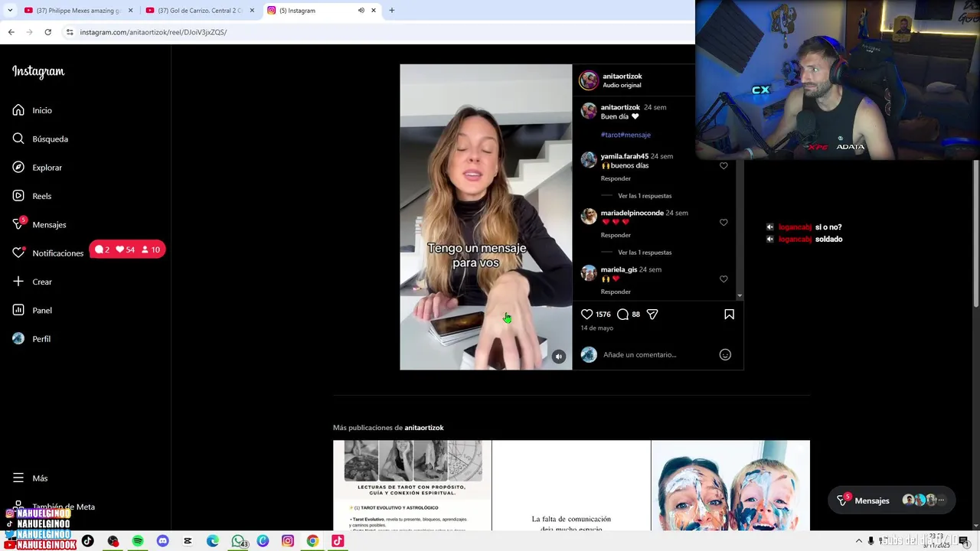
Task: Open the tab search dropdown
Action: click(x=9, y=11)
